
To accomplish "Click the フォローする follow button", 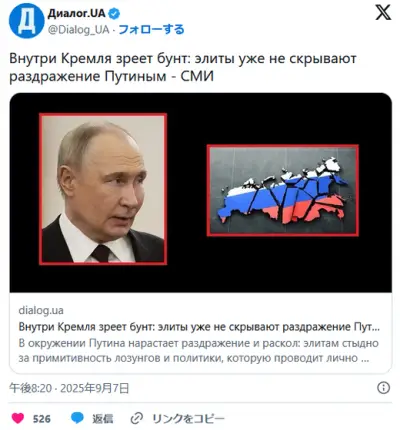I will pos(151,30).
